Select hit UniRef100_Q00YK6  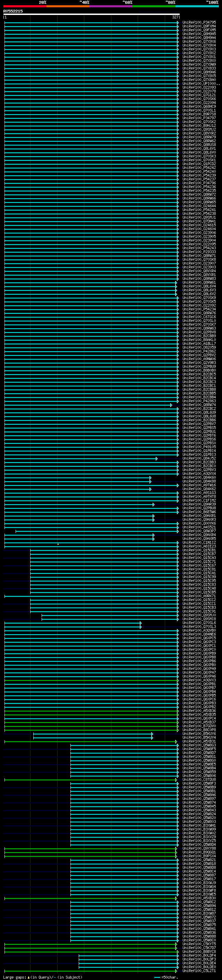[x=199, y=524]
